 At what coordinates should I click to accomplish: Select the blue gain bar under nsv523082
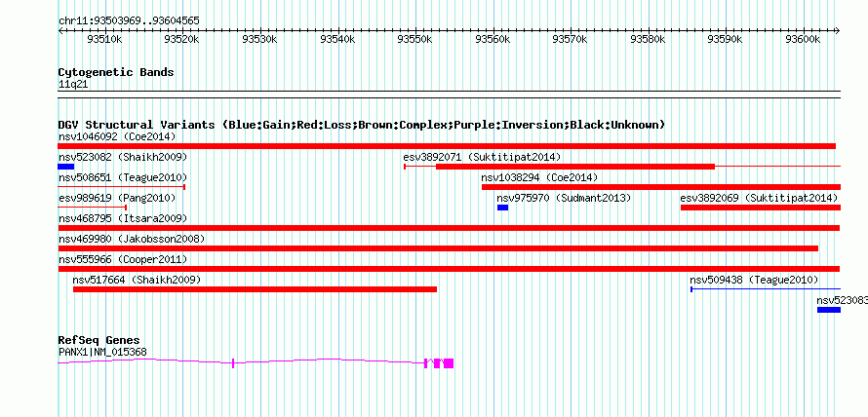click(x=66, y=167)
